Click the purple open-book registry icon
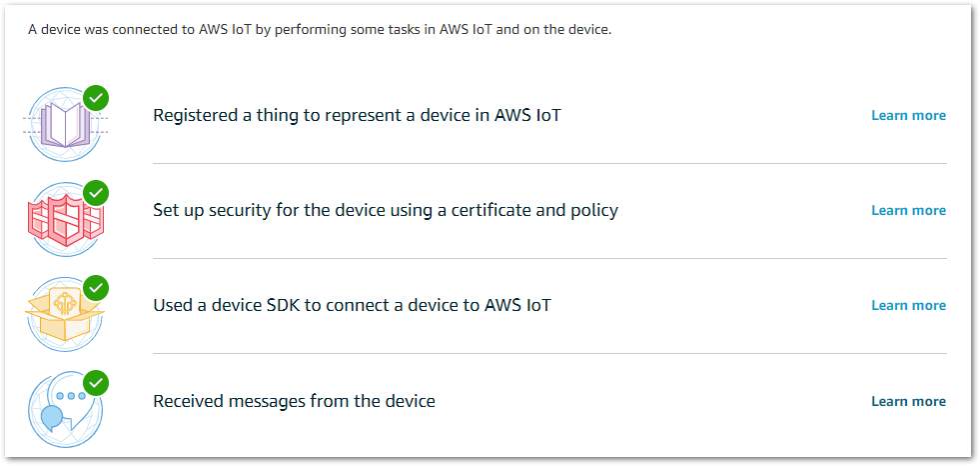This screenshot has height=466, width=980. tap(65, 124)
